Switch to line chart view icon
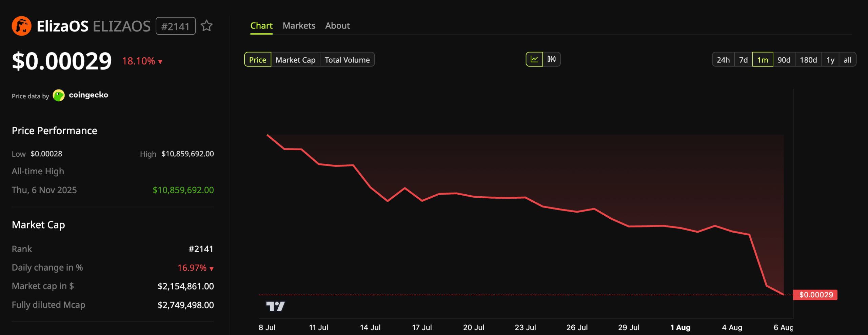This screenshot has height=335, width=868. [534, 59]
